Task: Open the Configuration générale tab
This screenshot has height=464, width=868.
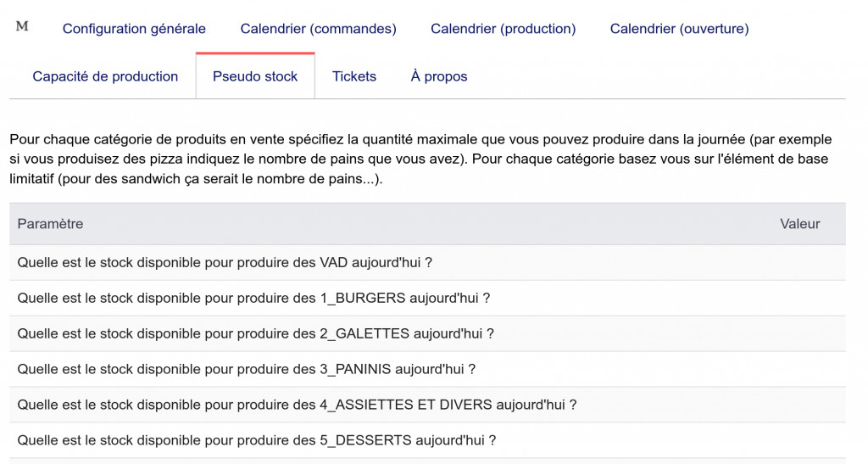Action: click(134, 29)
